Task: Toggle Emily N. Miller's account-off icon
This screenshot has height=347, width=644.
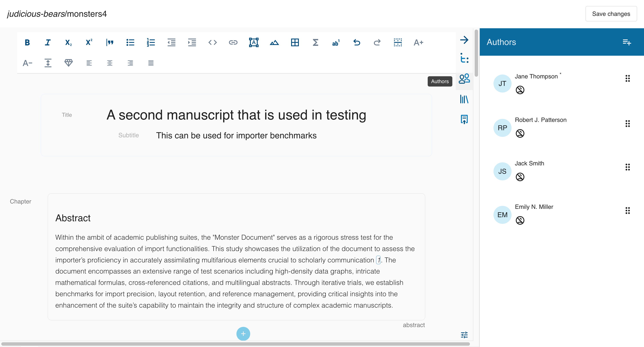Action: click(x=520, y=220)
